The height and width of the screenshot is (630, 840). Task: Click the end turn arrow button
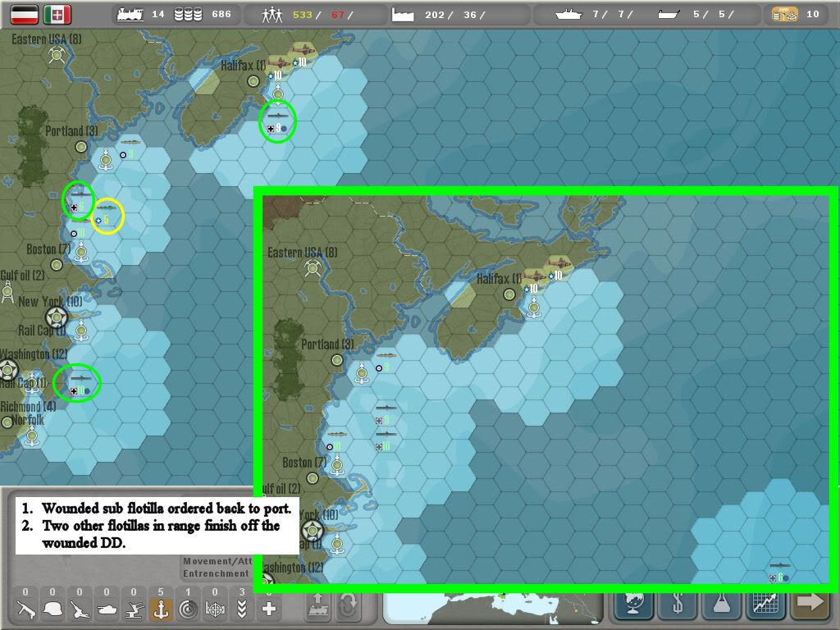(810, 604)
